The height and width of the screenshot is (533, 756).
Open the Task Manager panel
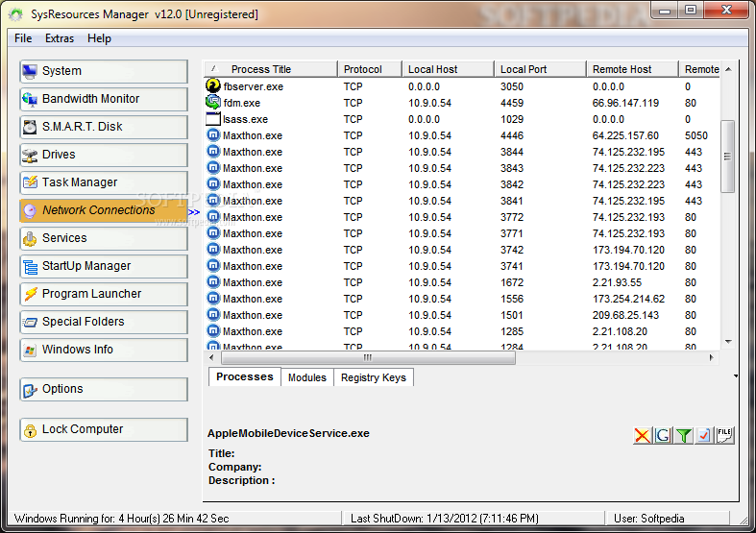pyautogui.click(x=104, y=182)
